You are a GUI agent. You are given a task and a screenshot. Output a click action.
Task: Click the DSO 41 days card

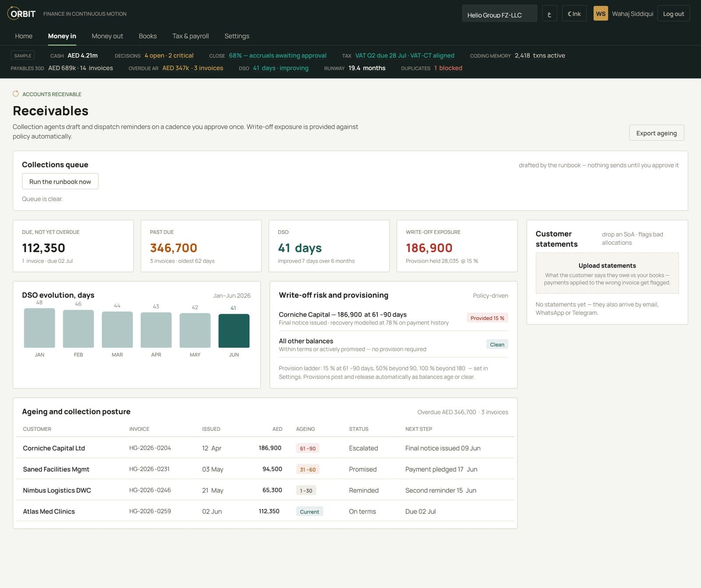pos(329,246)
